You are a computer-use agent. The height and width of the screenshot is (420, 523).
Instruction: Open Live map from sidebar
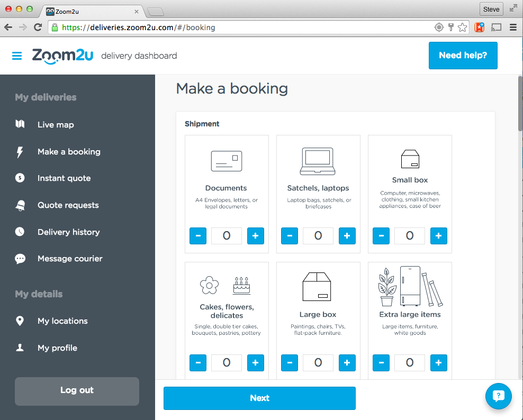(56, 125)
